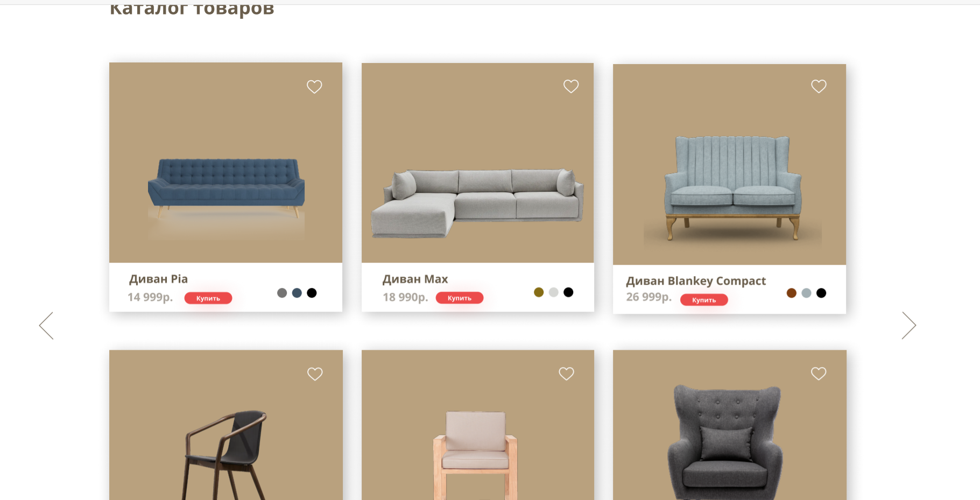Buy Диван Pia with Купить button
980x500 pixels.
[x=208, y=298]
